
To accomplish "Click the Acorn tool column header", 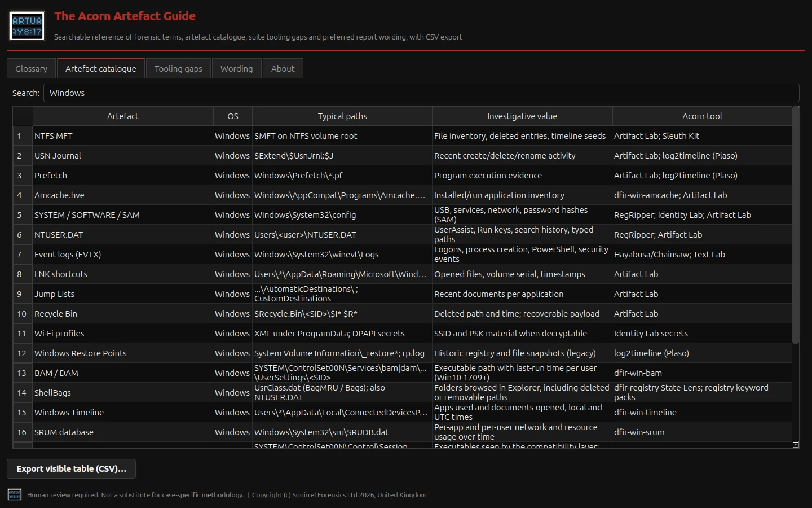I will coord(702,116).
